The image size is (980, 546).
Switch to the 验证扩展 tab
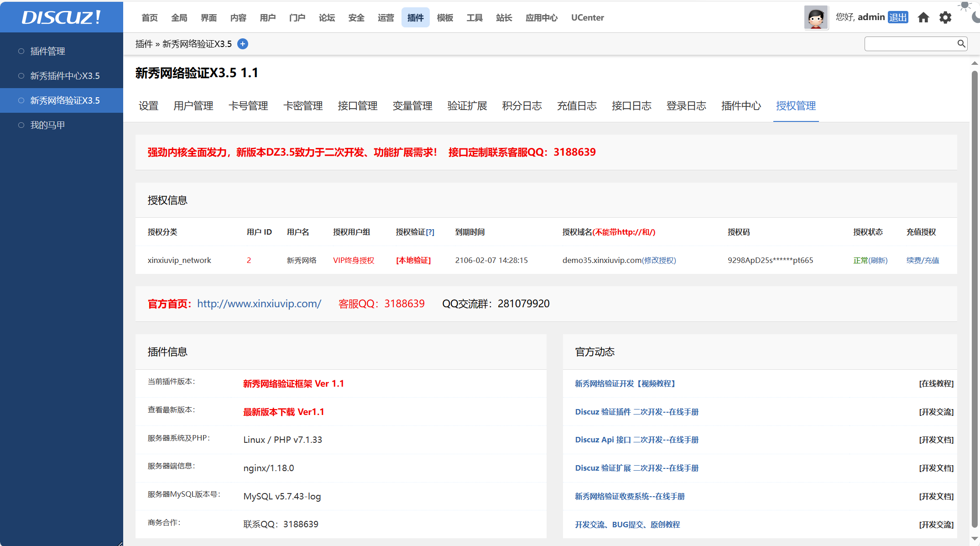(467, 106)
